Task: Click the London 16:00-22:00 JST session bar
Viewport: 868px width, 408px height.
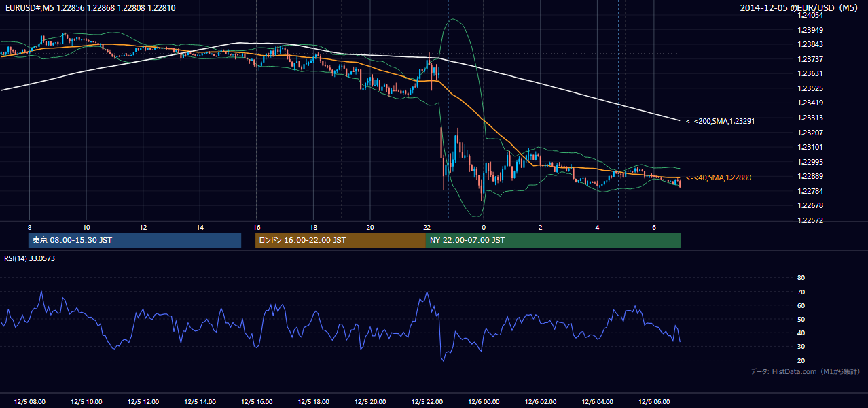Action: coord(340,240)
